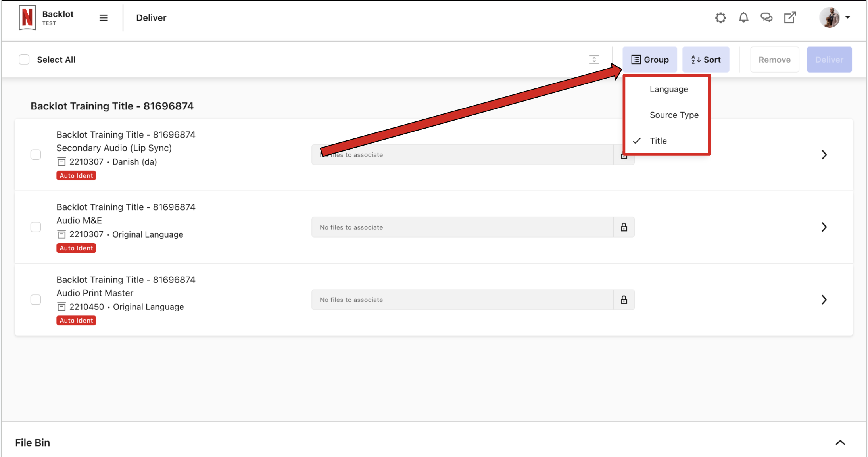Select Source Type grouping option from menu

click(674, 115)
